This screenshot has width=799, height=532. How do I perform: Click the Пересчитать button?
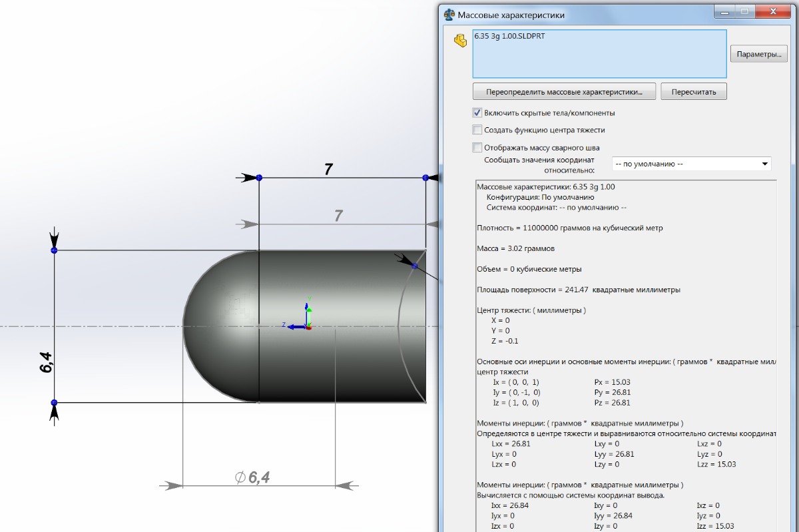point(693,92)
